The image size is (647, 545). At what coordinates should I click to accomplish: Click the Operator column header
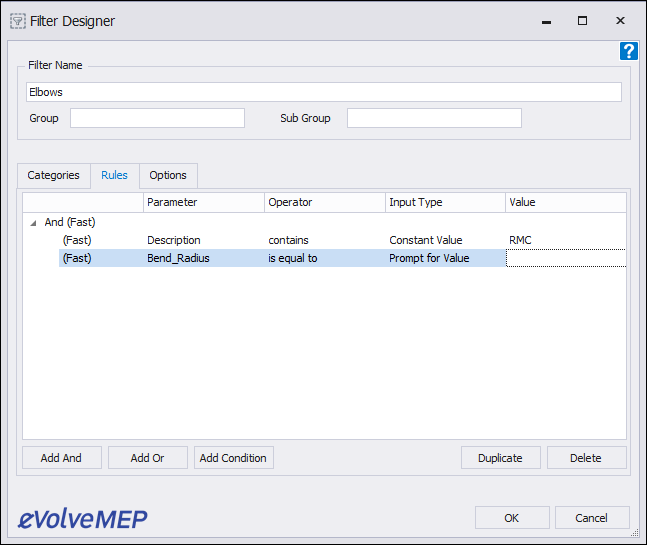click(325, 202)
